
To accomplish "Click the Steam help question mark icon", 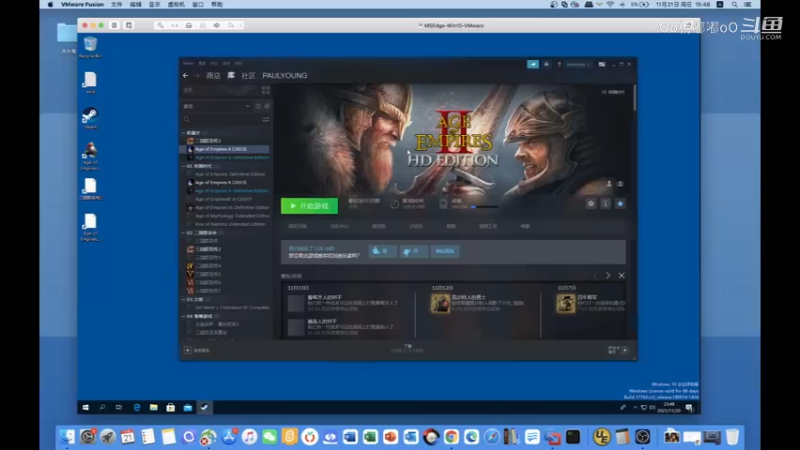I will pos(559,64).
